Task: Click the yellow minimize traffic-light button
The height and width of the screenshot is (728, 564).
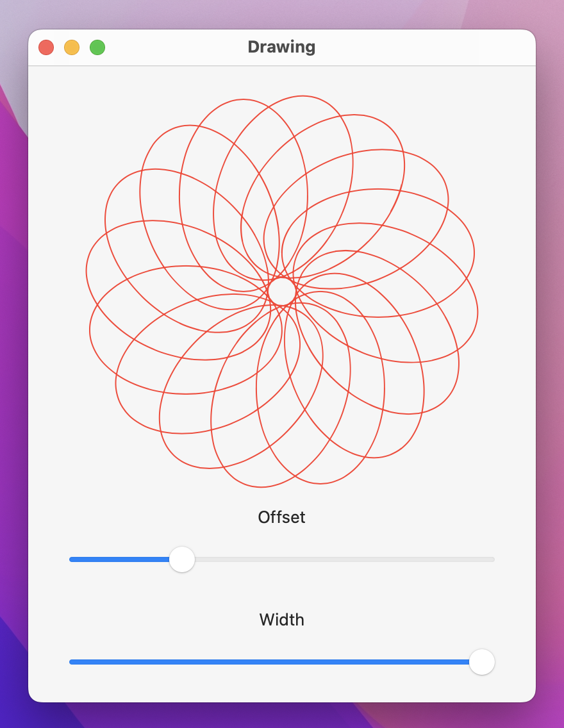Action: click(72, 47)
